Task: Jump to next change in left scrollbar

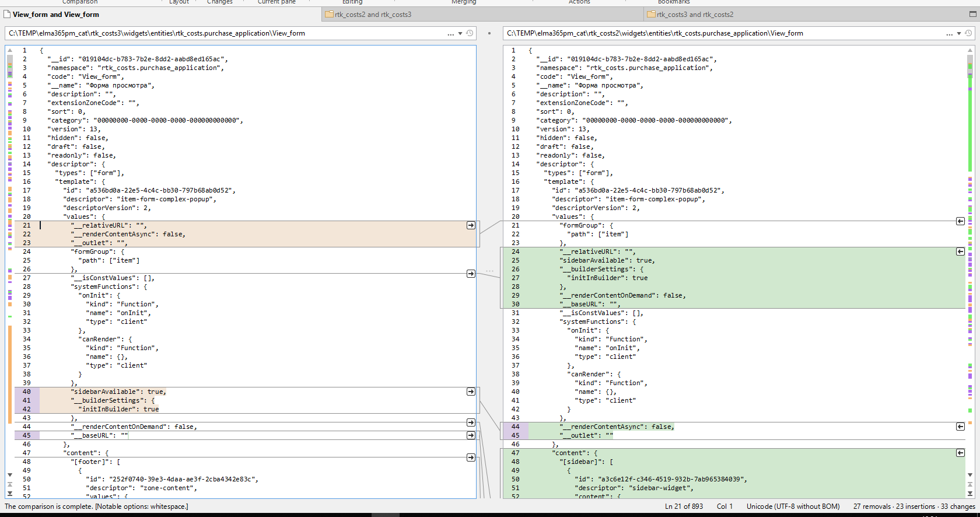Action: point(10,493)
